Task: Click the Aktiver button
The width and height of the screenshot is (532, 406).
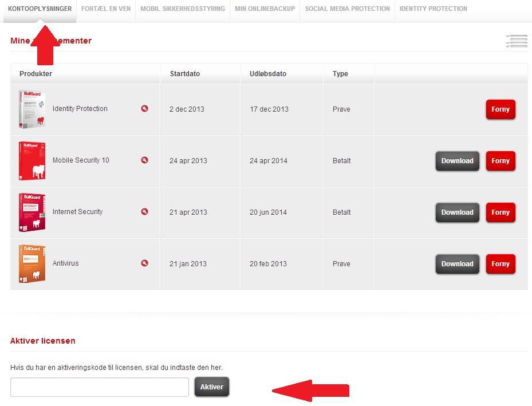Action: pos(212,387)
